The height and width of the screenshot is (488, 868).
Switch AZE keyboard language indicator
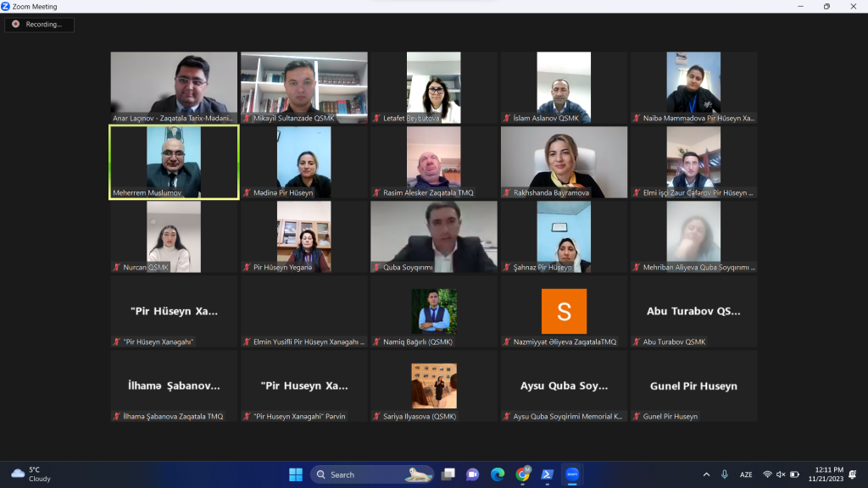(746, 474)
